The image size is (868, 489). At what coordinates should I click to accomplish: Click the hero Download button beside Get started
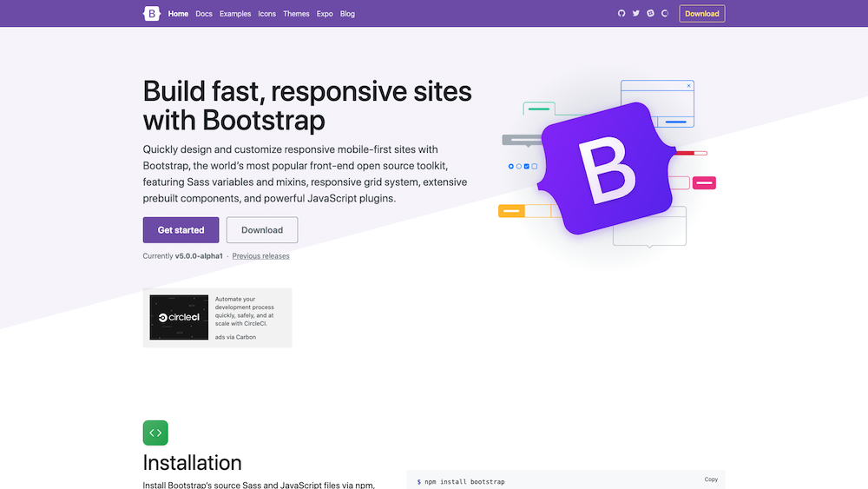point(262,230)
